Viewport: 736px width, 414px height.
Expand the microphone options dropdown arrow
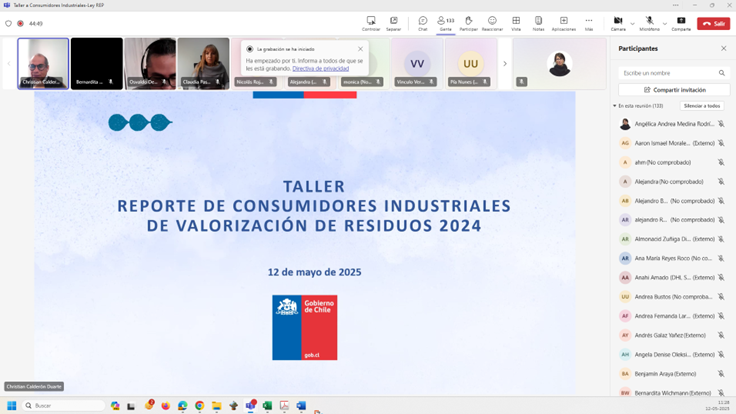tap(664, 22)
